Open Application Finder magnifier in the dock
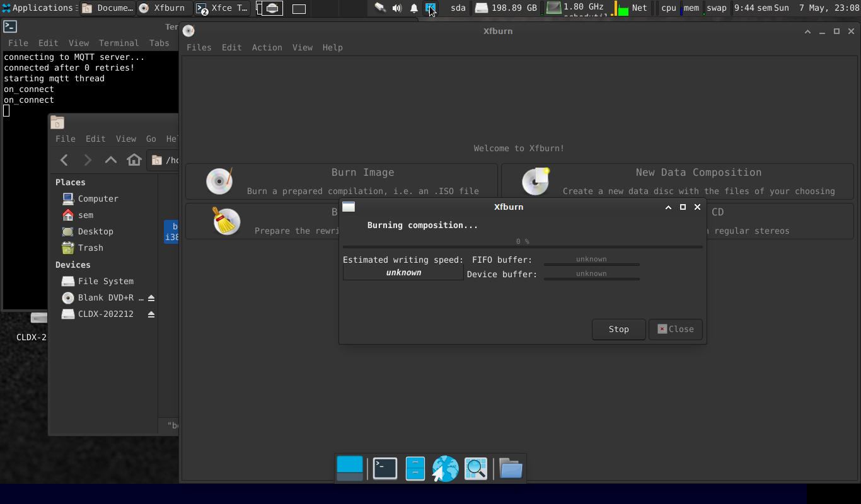The height and width of the screenshot is (504, 861). click(475, 469)
